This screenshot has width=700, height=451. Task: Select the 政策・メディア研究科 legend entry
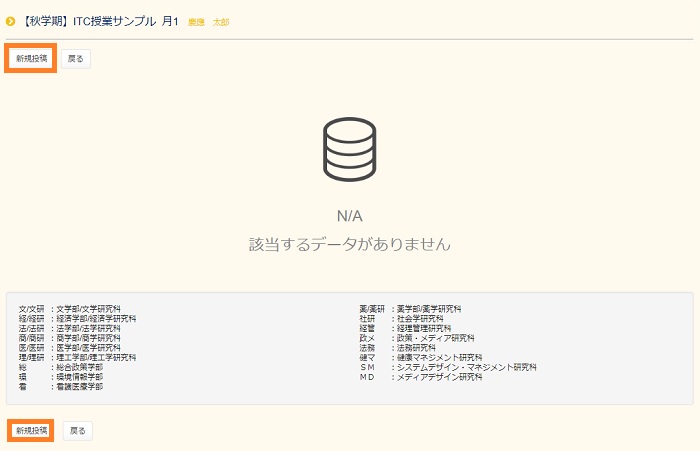[435, 338]
